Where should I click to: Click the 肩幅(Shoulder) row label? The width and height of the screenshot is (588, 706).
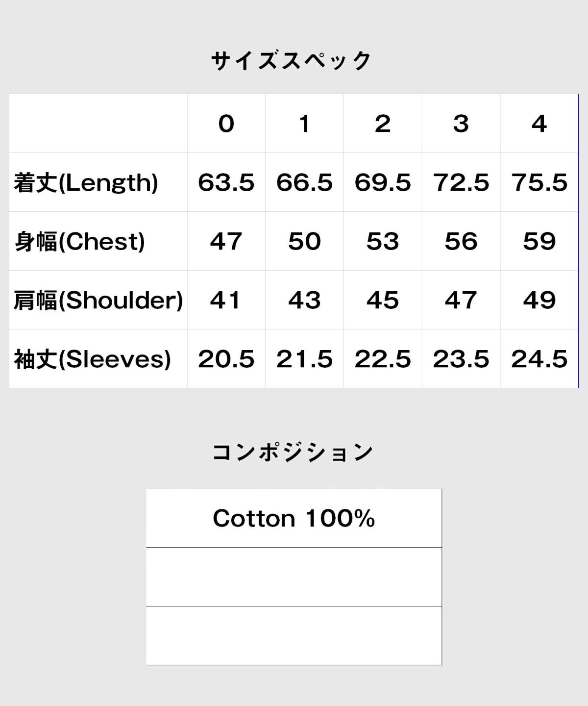[x=98, y=301]
